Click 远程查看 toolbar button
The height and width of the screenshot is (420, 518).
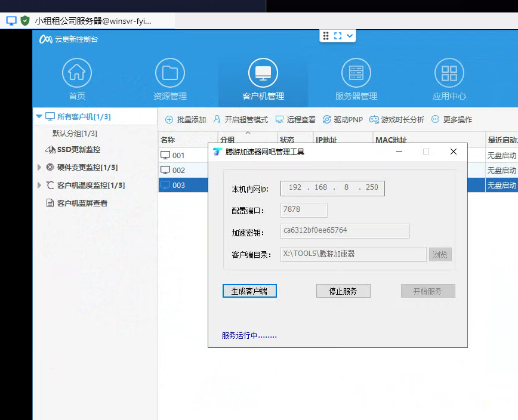(x=295, y=119)
